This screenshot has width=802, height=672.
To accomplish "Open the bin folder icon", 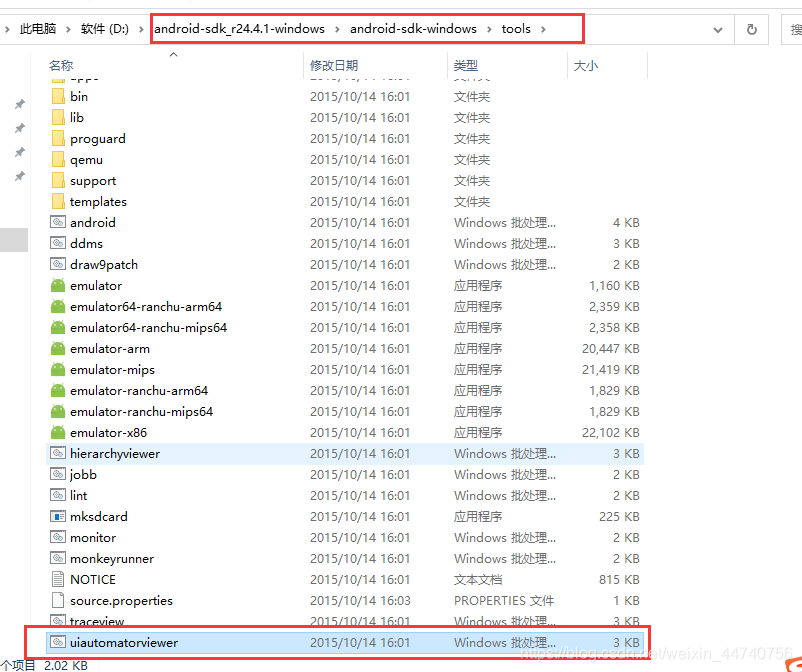I will coord(58,96).
